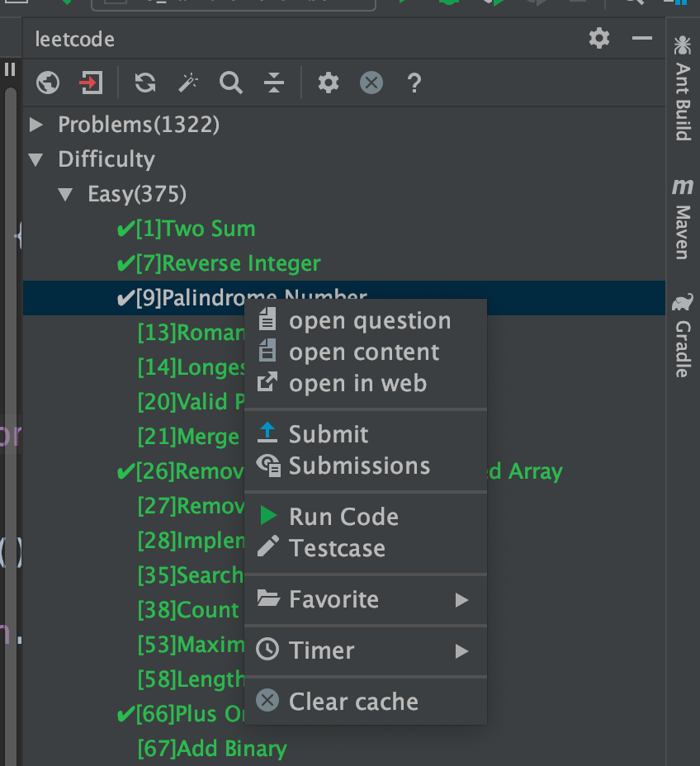Viewport: 700px width, 766px height.
Task: Select the [67]Add Binary problem
Action: point(211,748)
